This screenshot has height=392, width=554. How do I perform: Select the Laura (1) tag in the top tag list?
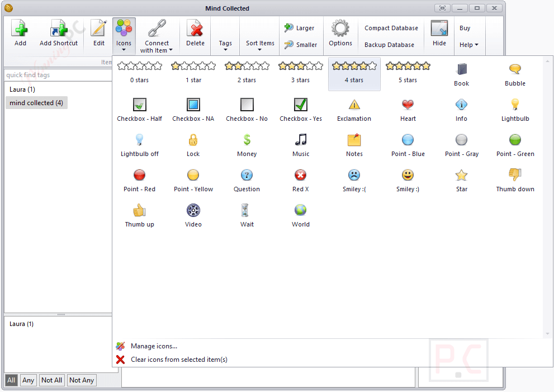coord(22,89)
